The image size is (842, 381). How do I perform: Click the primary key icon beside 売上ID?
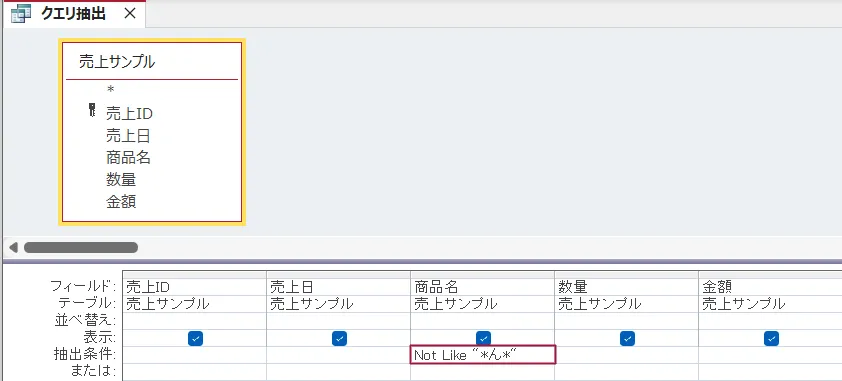coord(91,111)
